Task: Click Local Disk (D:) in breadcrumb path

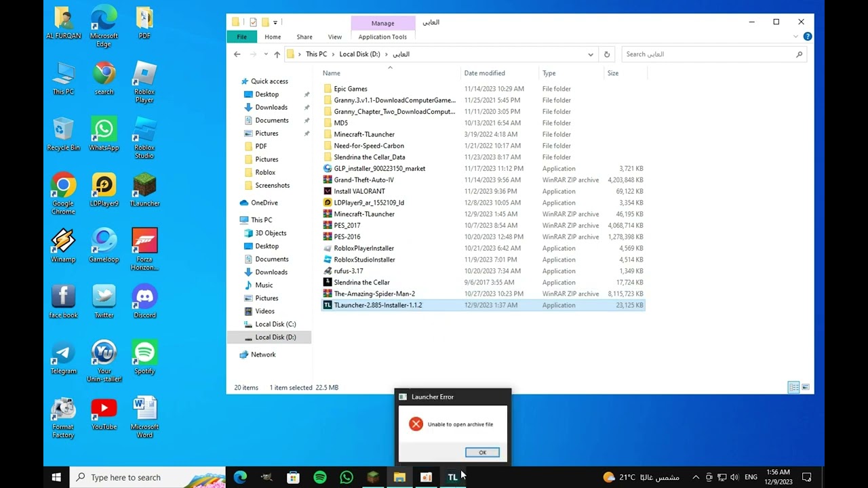Action: 359,54
